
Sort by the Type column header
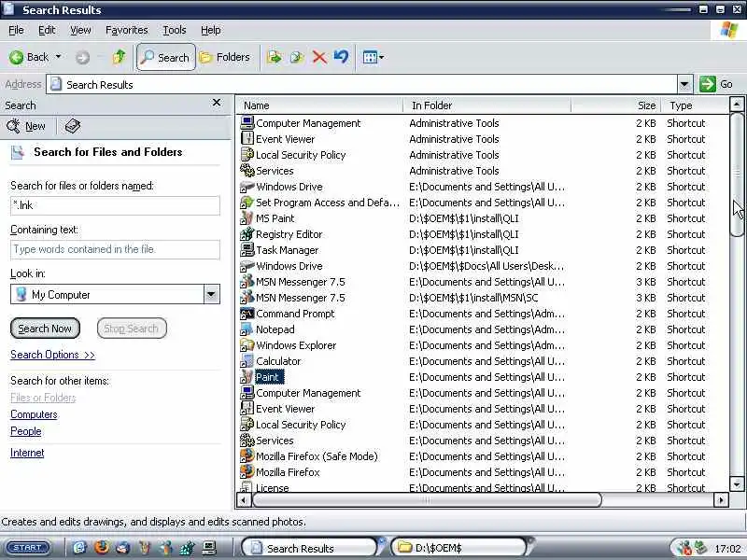(x=695, y=105)
